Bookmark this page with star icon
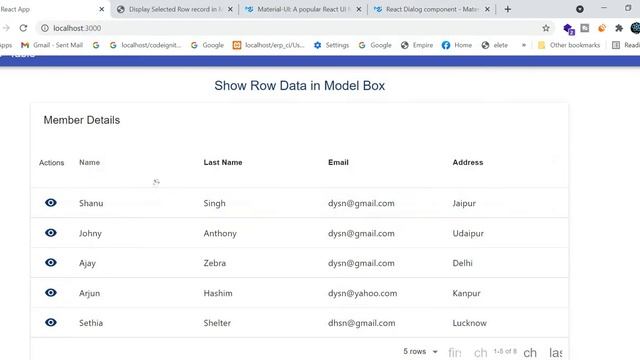 click(x=546, y=28)
